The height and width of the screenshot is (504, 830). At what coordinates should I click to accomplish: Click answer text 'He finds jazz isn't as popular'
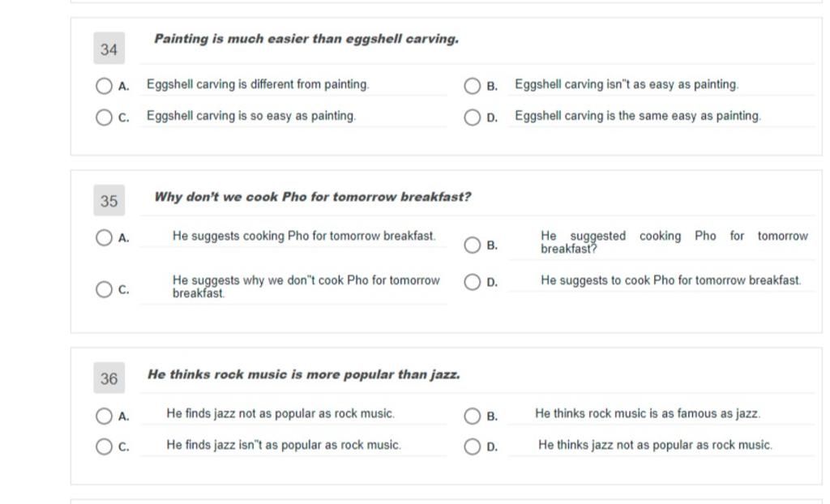(284, 445)
